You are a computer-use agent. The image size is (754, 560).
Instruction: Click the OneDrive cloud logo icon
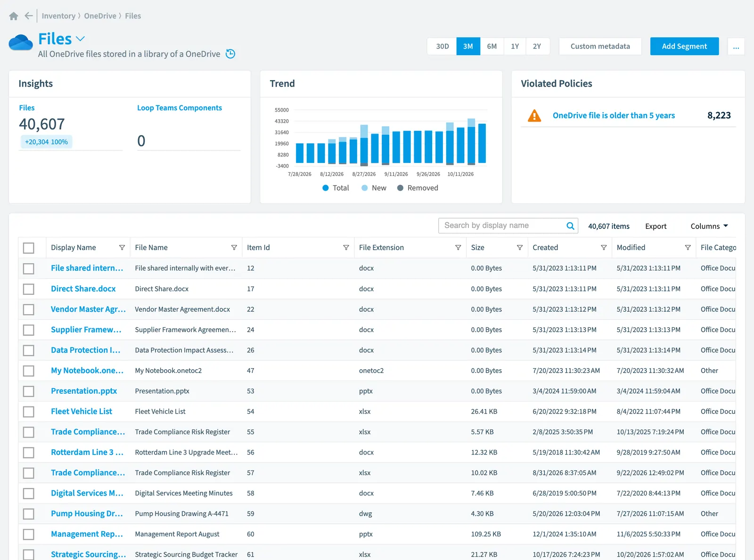[21, 42]
